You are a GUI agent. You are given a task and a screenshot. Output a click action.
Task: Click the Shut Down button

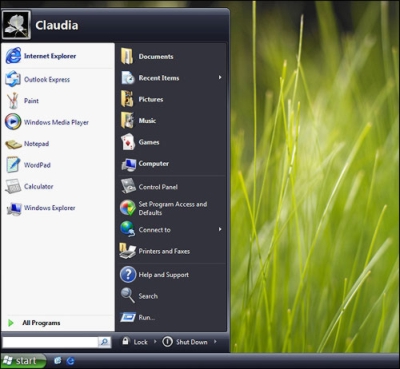[x=185, y=342]
